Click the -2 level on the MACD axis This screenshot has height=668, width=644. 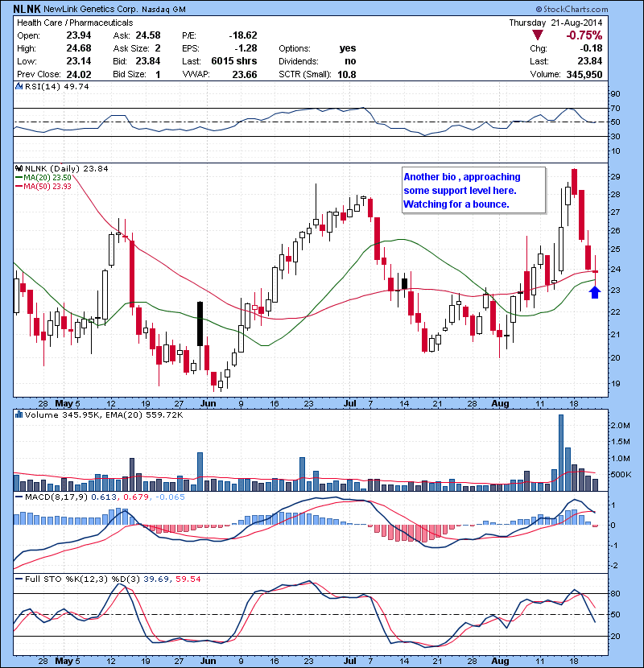[x=613, y=565]
